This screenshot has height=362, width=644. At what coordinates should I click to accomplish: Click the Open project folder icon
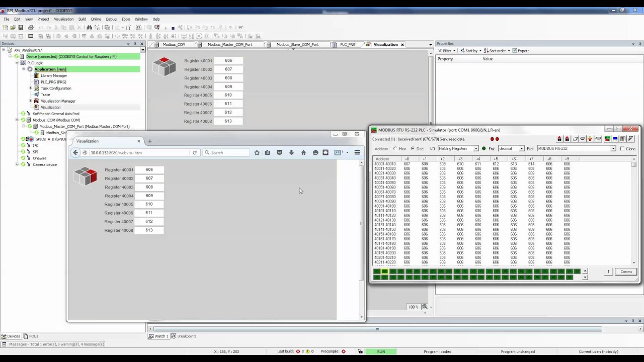(13, 28)
